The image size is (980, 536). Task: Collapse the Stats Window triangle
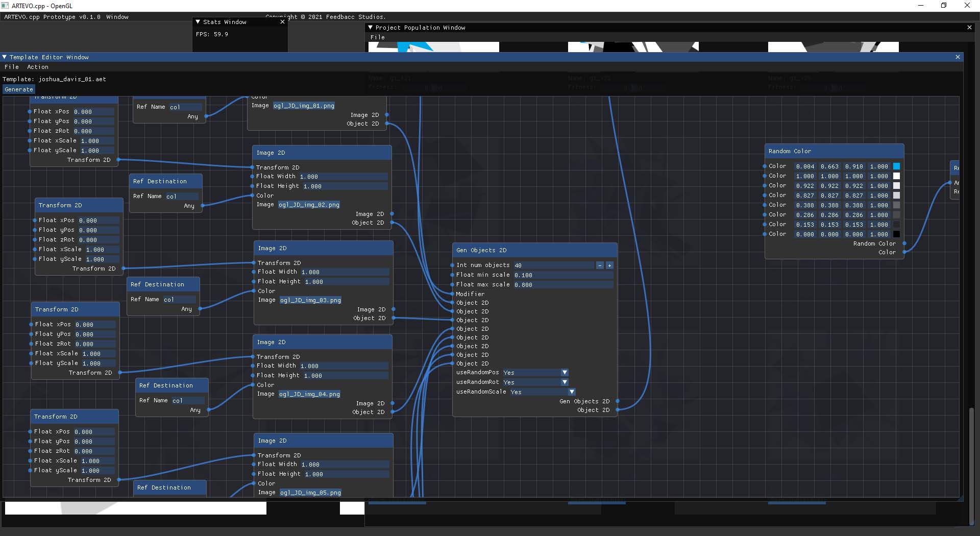point(198,22)
